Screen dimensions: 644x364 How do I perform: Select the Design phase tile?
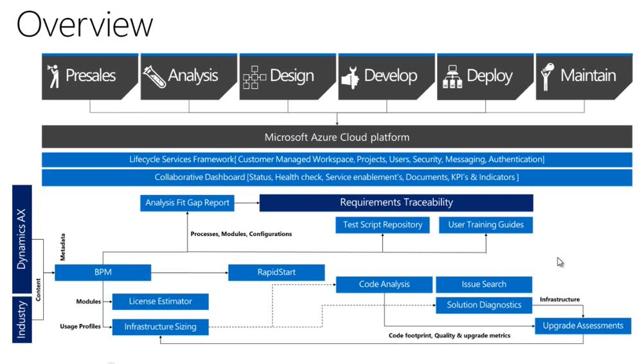pyautogui.click(x=287, y=77)
